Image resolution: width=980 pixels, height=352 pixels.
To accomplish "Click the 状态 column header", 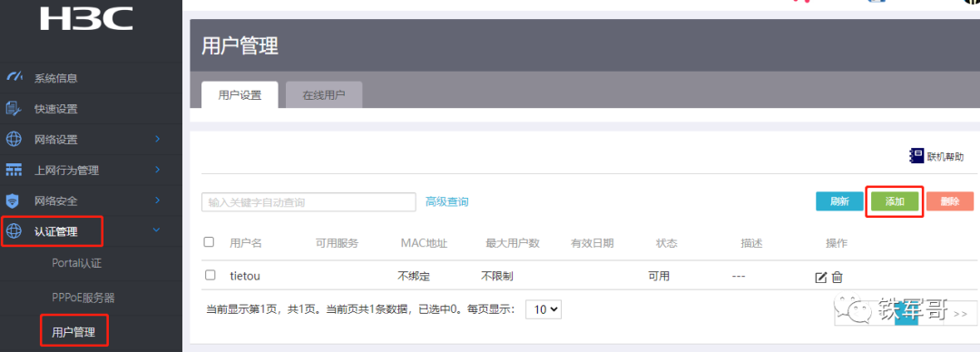I will click(x=666, y=243).
